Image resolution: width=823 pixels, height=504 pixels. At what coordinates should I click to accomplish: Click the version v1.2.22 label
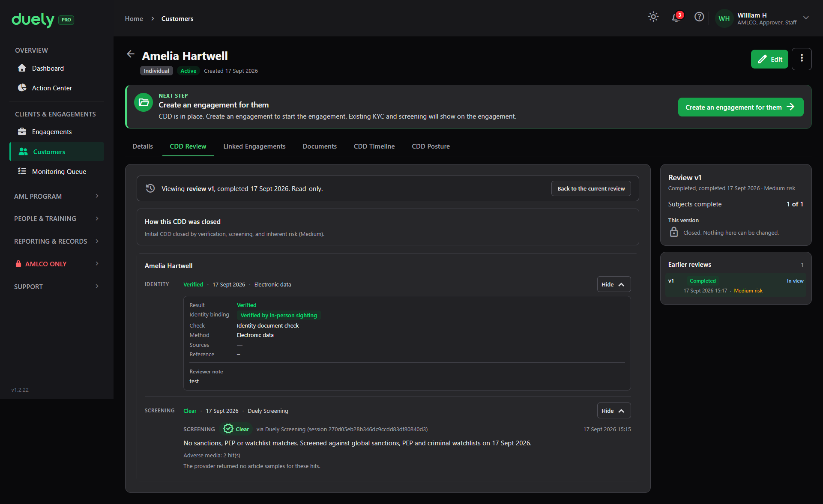pos(20,390)
